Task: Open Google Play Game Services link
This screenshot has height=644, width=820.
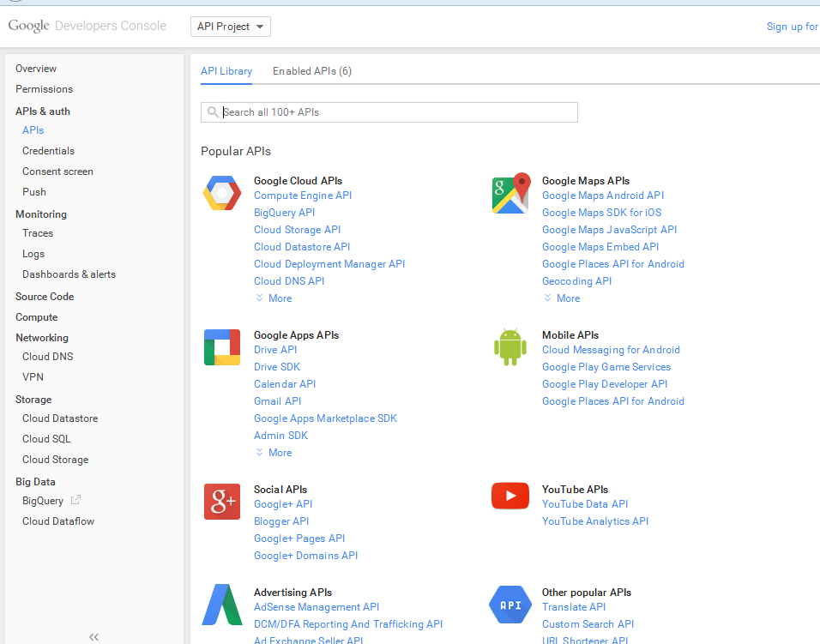Action: point(606,367)
